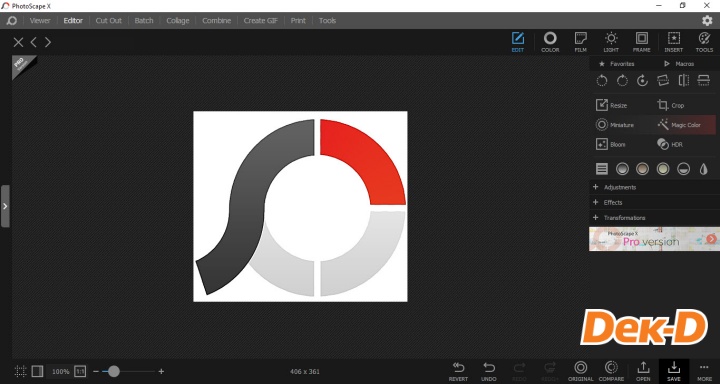Viewport: 720px width, 384px height.
Task: Open the Cut Out tab
Action: pyautogui.click(x=108, y=21)
